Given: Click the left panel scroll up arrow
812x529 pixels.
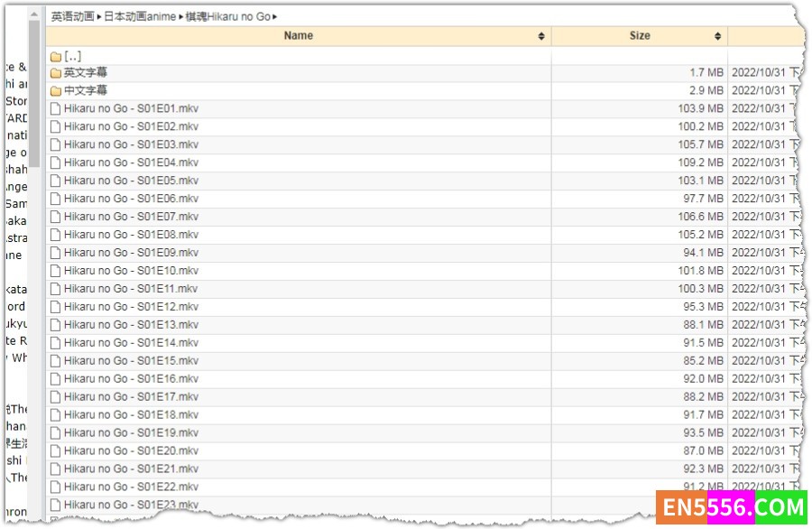Looking at the screenshot, I should [34, 14].
